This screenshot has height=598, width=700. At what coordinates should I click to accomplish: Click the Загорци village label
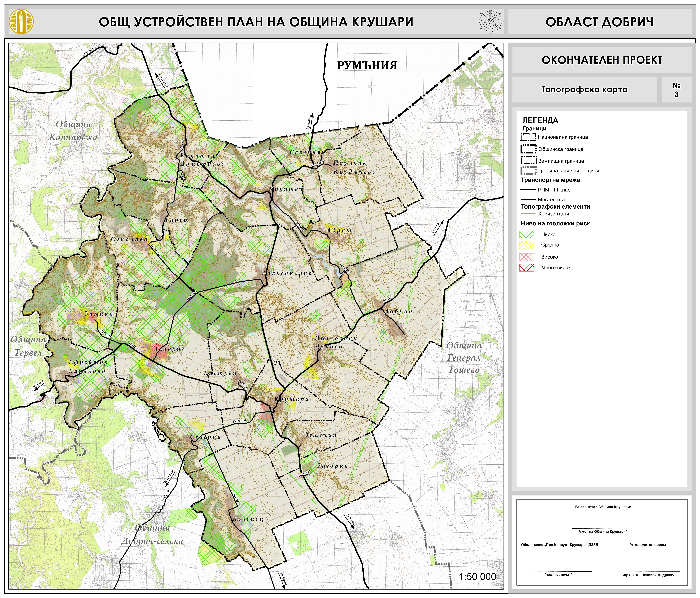(x=333, y=466)
